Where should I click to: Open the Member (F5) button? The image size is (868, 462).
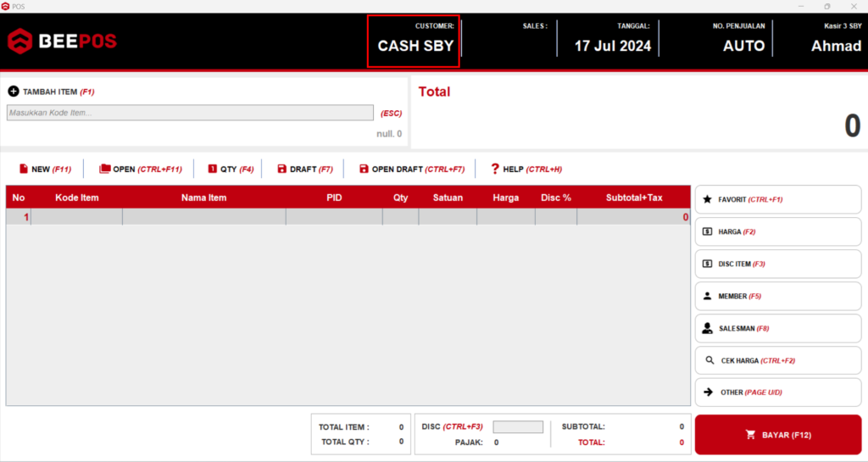(x=777, y=296)
